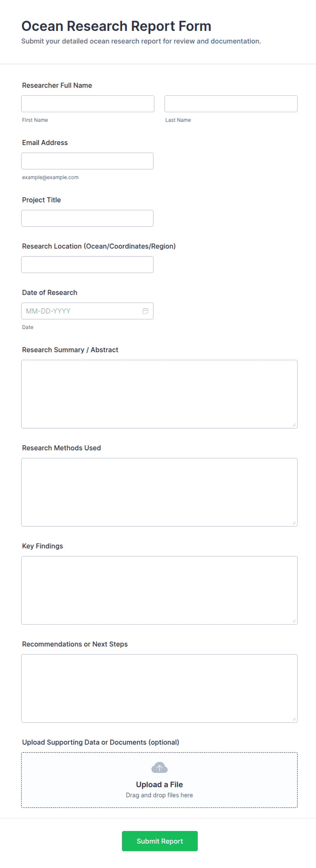Click the MM-DD-YYYY date field
316x868 pixels.
click(87, 311)
